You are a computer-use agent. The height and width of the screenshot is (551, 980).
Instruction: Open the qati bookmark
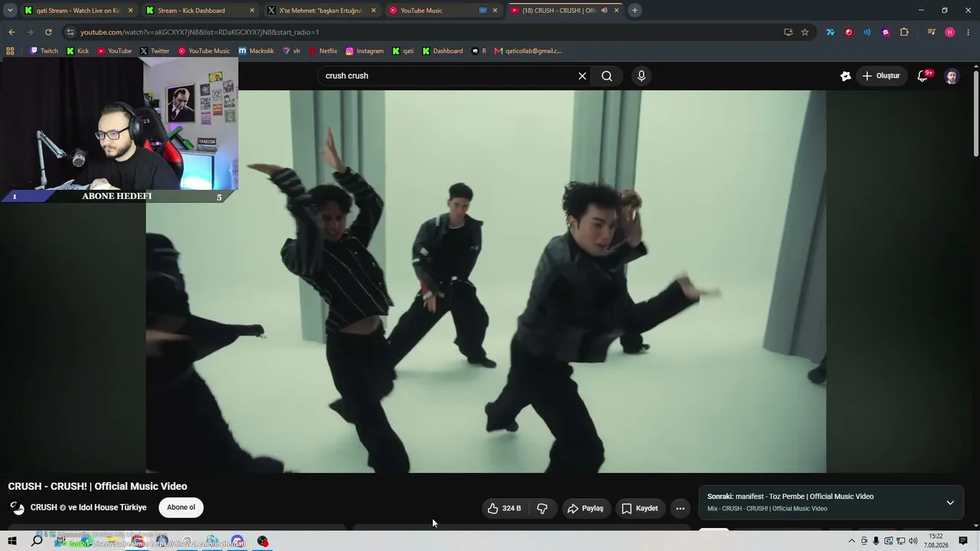click(403, 51)
